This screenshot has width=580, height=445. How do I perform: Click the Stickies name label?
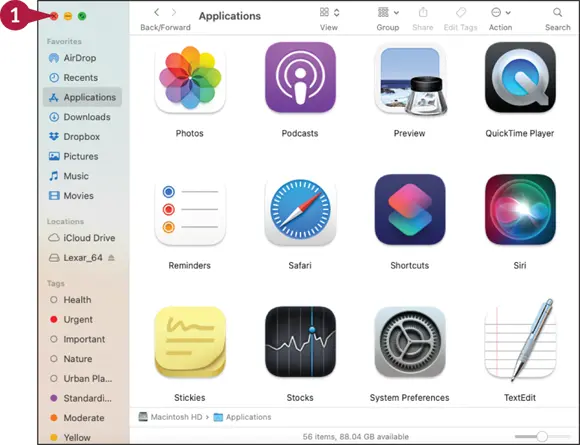point(190,398)
